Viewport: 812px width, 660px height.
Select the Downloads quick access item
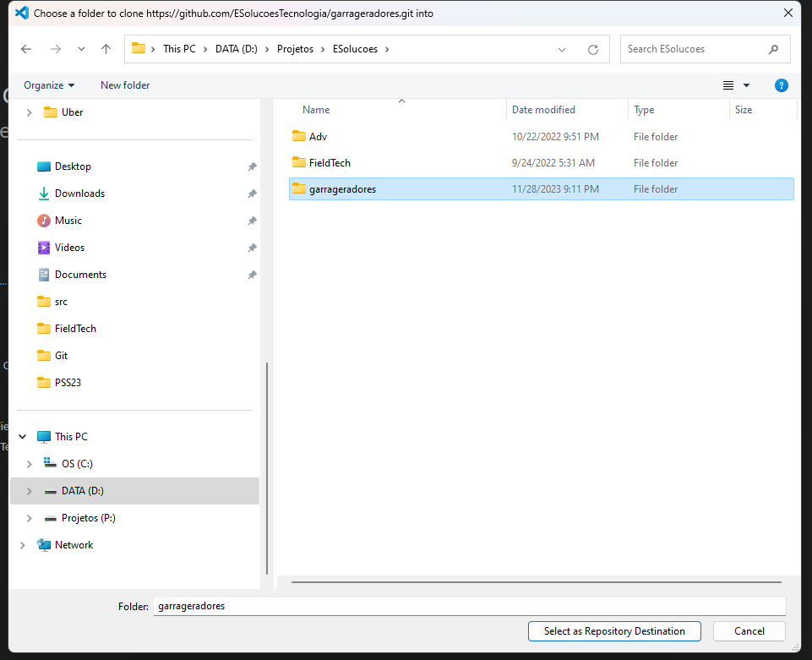click(79, 194)
